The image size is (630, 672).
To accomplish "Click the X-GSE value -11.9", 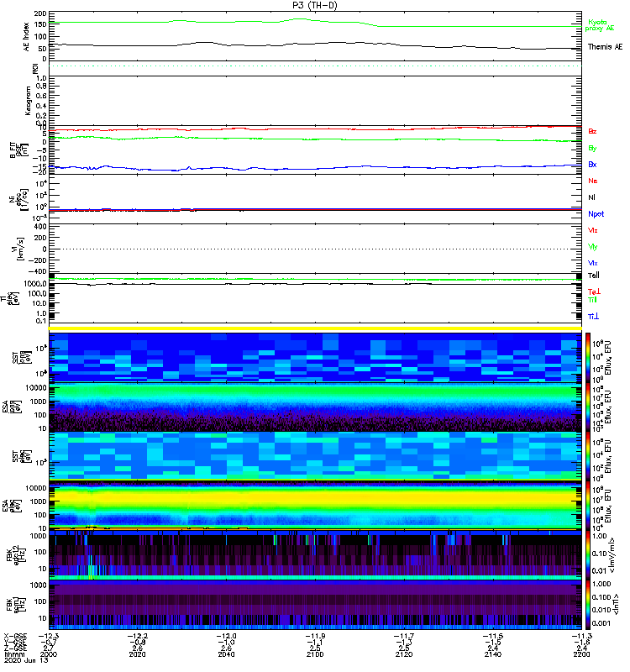I will point(315,637).
